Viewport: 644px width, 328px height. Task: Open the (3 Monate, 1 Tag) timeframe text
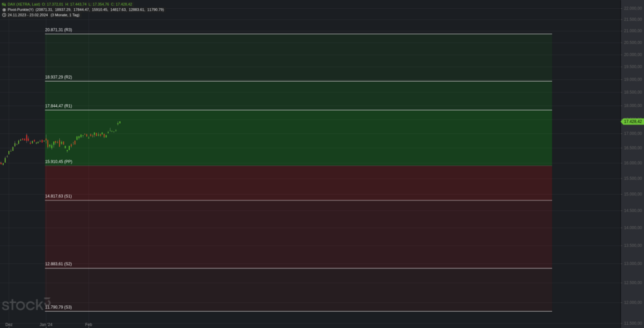(65, 15)
